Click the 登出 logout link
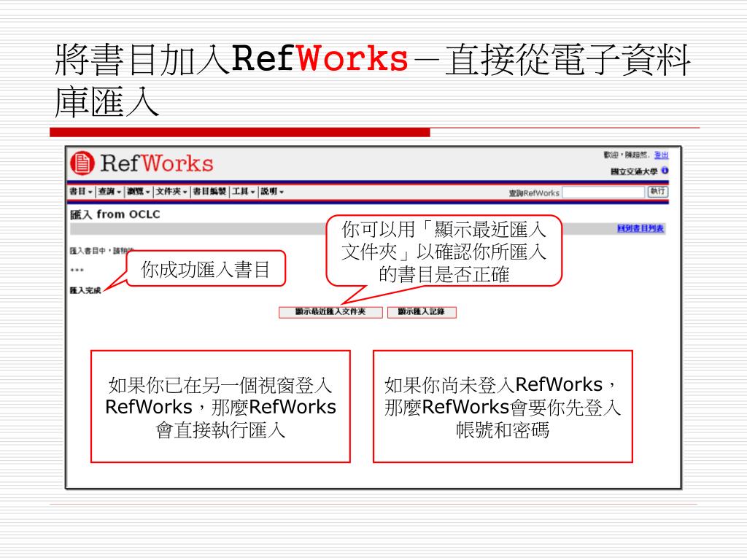The image size is (747, 560). click(x=661, y=155)
